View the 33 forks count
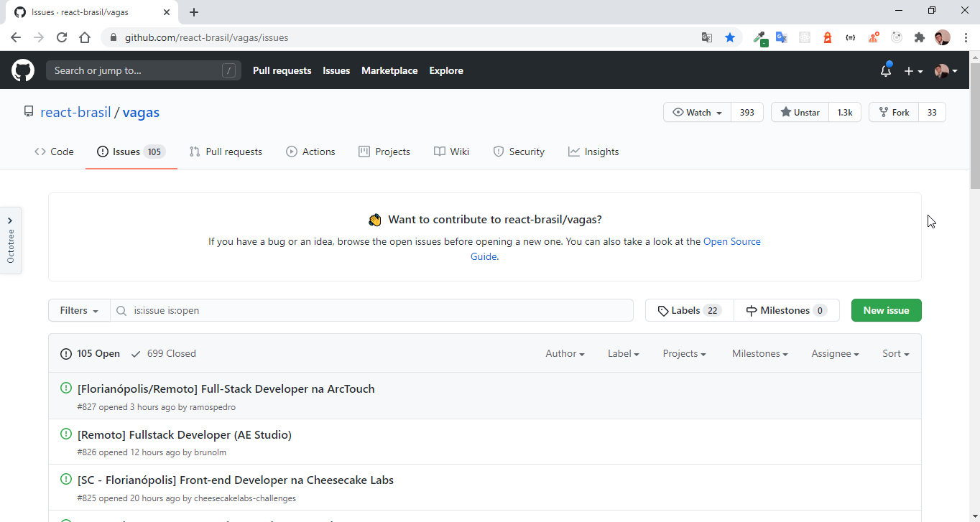Screen dimensions: 980x522 pyautogui.click(x=932, y=112)
